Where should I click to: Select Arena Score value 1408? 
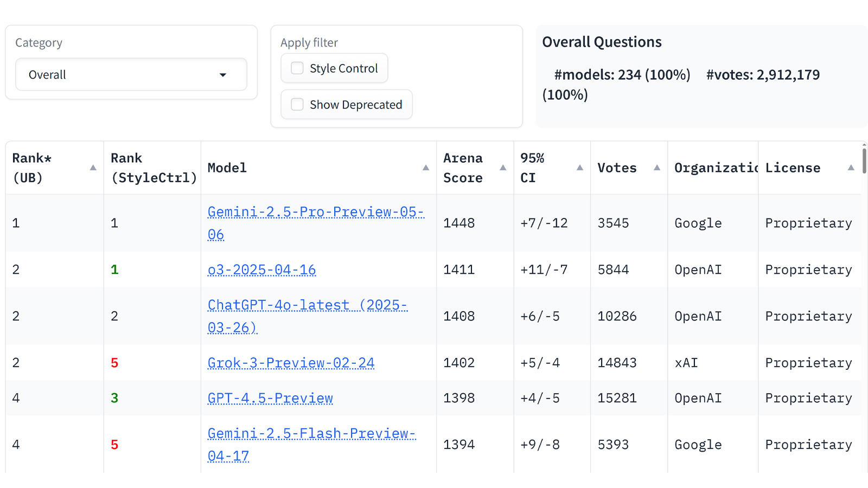click(x=459, y=316)
